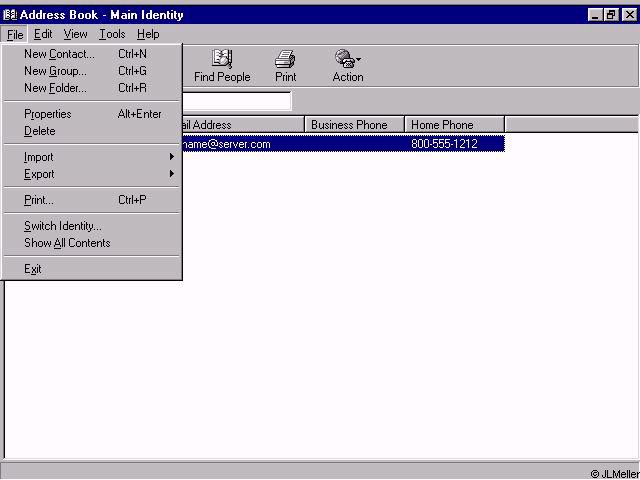The width and height of the screenshot is (640, 480).
Task: Open the Tools menu
Action: [112, 34]
